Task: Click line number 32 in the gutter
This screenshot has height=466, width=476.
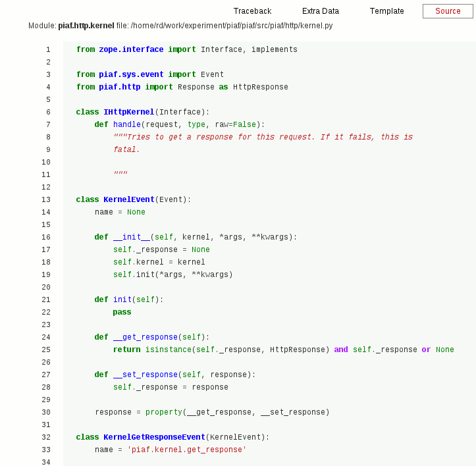Action: 46,438
